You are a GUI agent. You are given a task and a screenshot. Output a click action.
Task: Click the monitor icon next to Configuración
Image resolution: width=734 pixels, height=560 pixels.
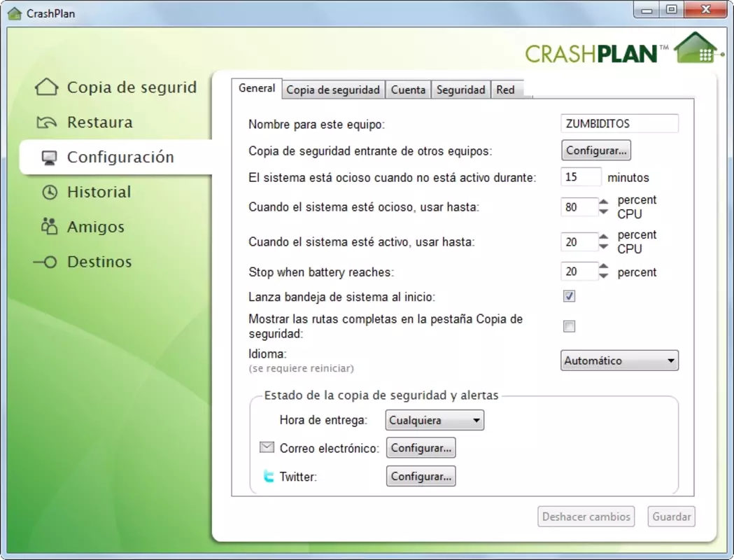(49, 157)
